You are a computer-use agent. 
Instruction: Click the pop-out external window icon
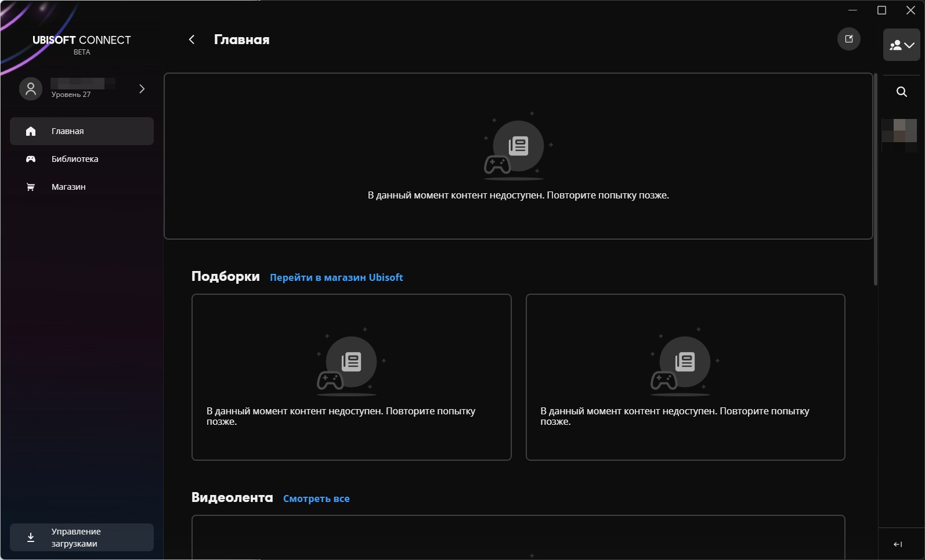tap(848, 39)
